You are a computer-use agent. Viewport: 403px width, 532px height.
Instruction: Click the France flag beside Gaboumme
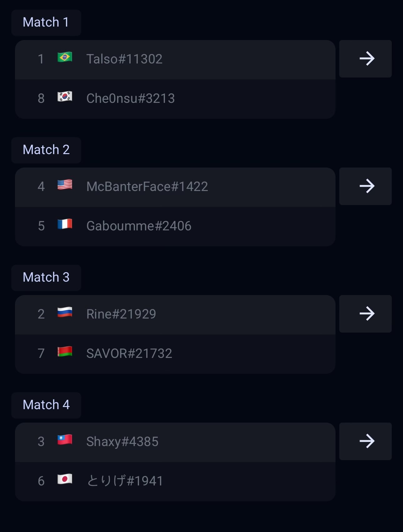(x=65, y=224)
